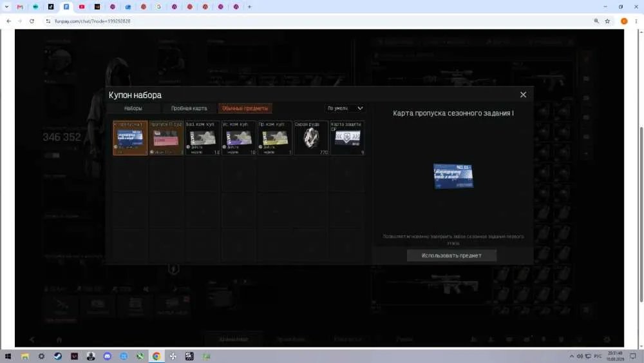Expand the По умолч. sort dropdown

point(345,108)
